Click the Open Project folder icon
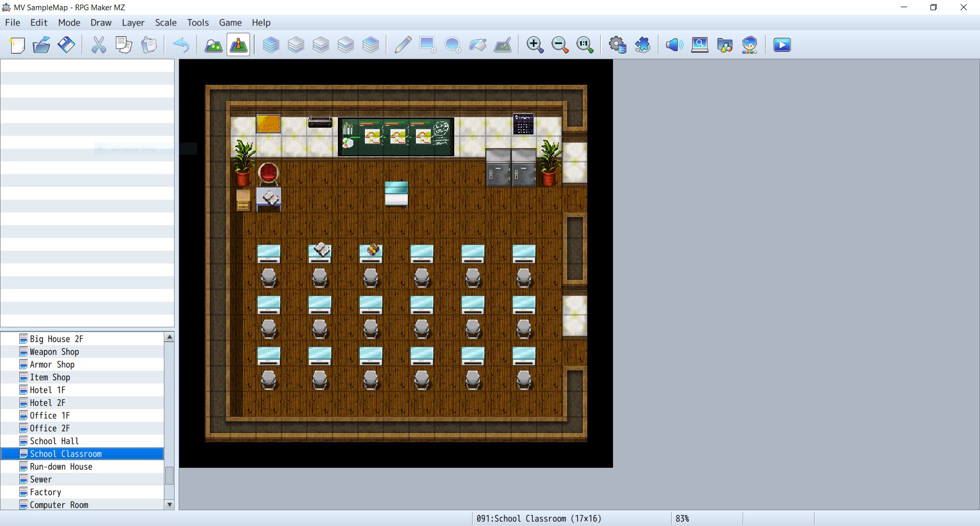The image size is (980, 526). 42,45
